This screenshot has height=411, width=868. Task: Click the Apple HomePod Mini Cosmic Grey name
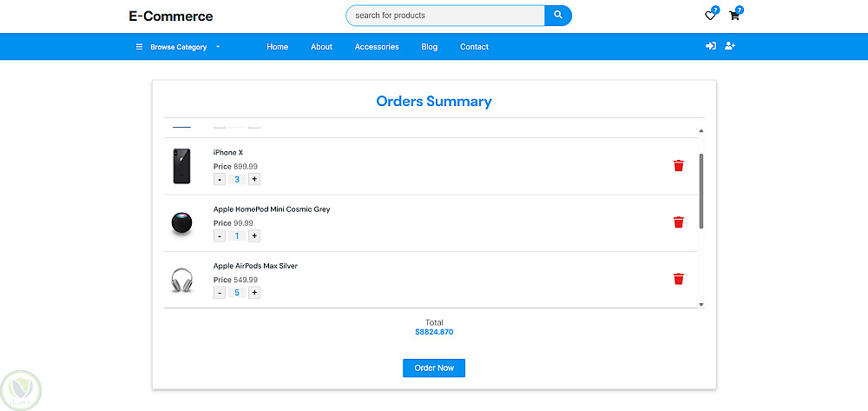click(x=272, y=209)
